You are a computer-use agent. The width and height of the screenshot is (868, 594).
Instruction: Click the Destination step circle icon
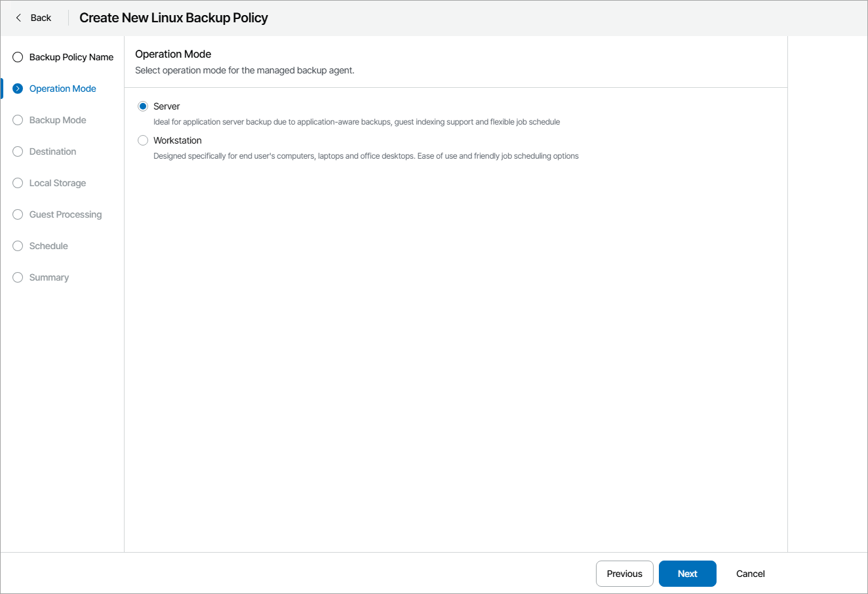(18, 151)
